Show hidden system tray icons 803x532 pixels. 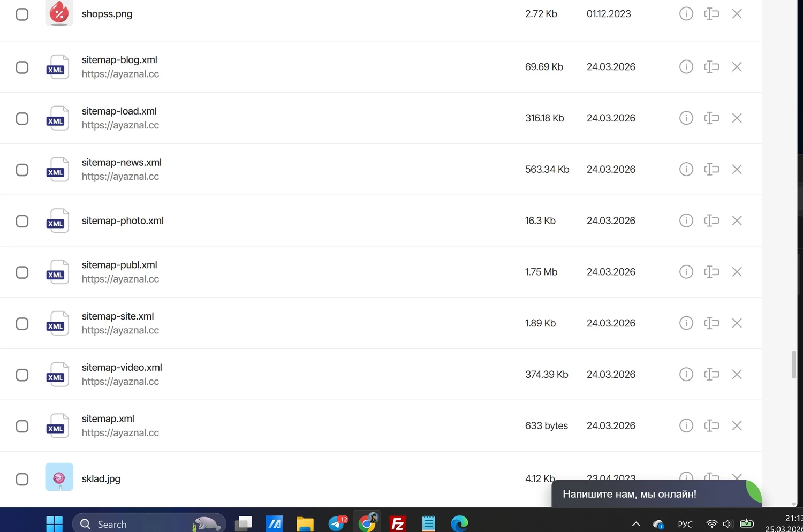(636, 524)
